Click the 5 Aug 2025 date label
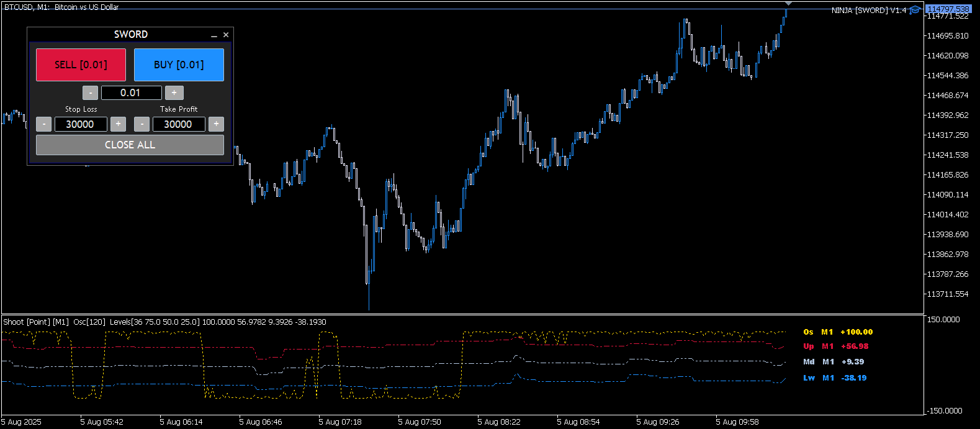This screenshot has height=429, width=980. 21,422
